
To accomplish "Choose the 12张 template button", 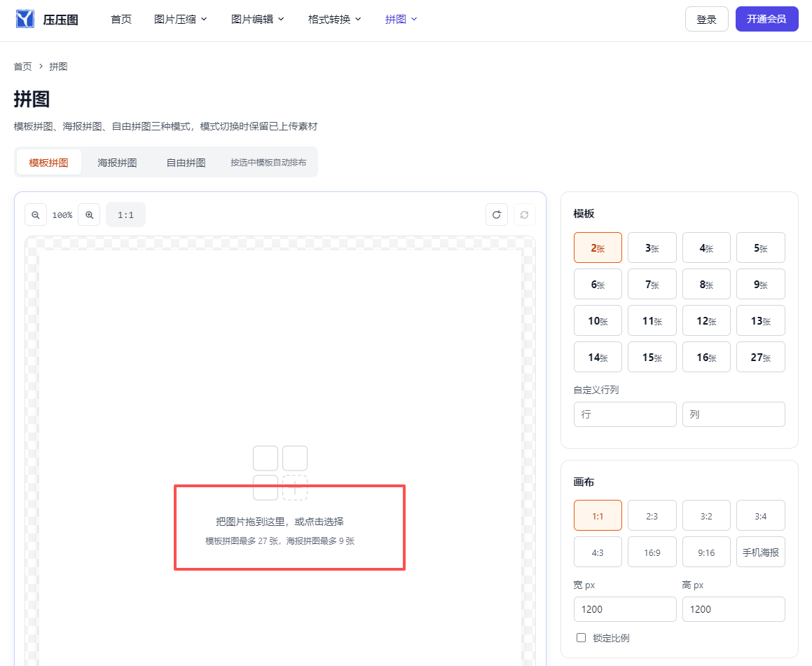I will 706,320.
